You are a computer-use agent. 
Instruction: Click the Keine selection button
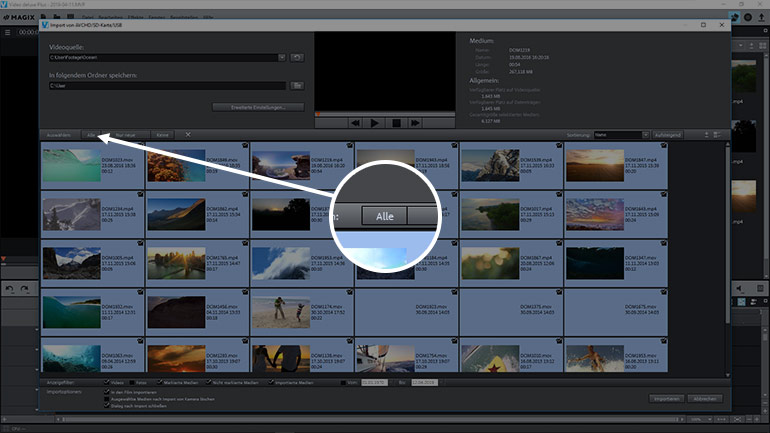tap(163, 135)
